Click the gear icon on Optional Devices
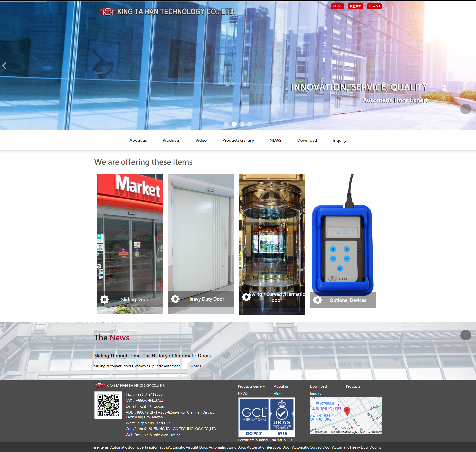476x452 pixels. [317, 300]
